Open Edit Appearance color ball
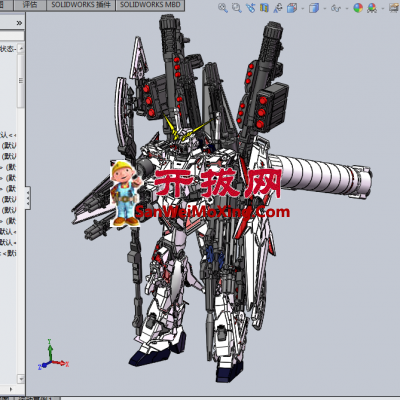 pyautogui.click(x=358, y=8)
